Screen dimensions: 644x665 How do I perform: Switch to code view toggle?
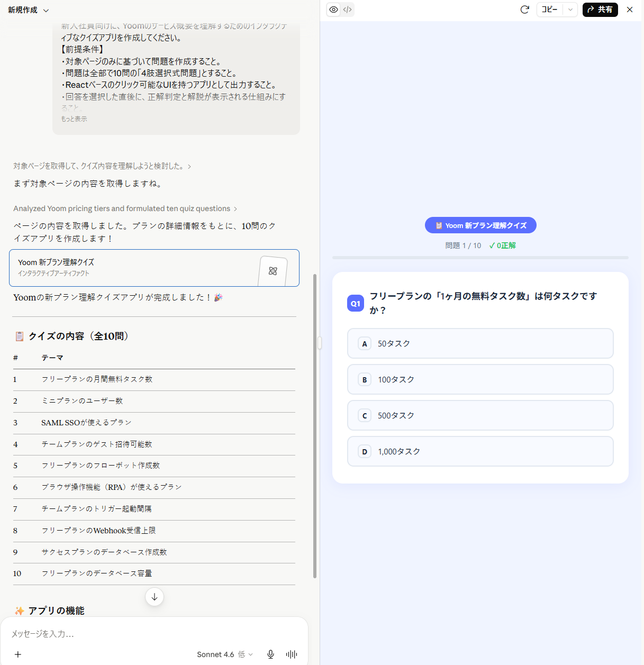[x=348, y=10]
